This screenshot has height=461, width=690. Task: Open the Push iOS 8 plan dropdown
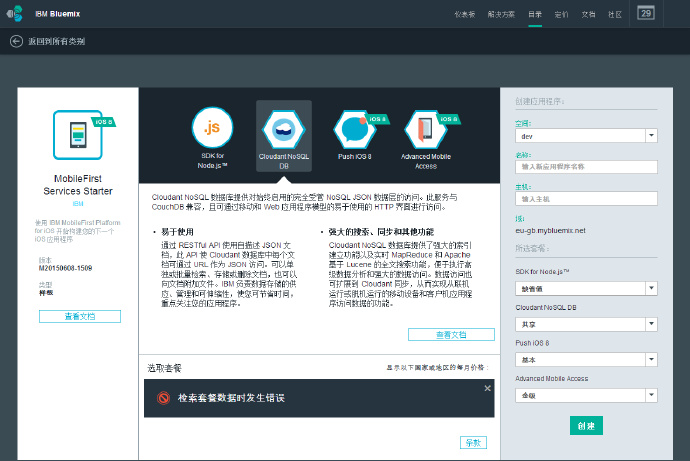point(586,359)
